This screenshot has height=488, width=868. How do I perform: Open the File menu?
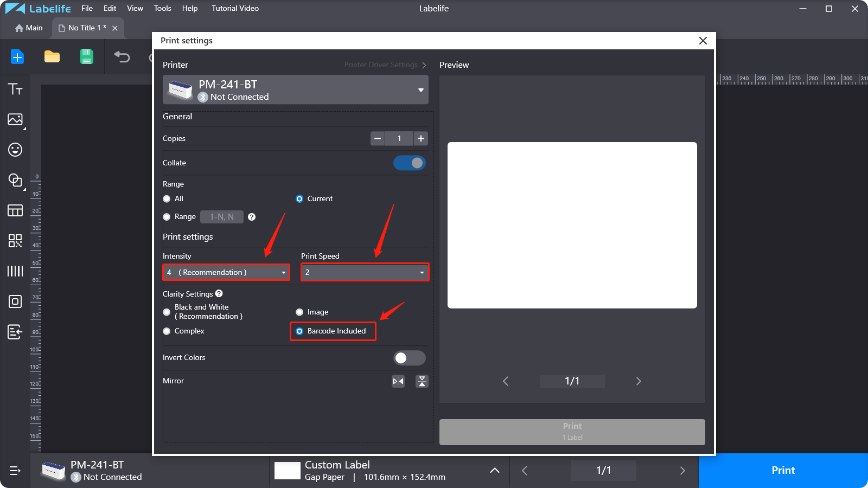(x=87, y=8)
